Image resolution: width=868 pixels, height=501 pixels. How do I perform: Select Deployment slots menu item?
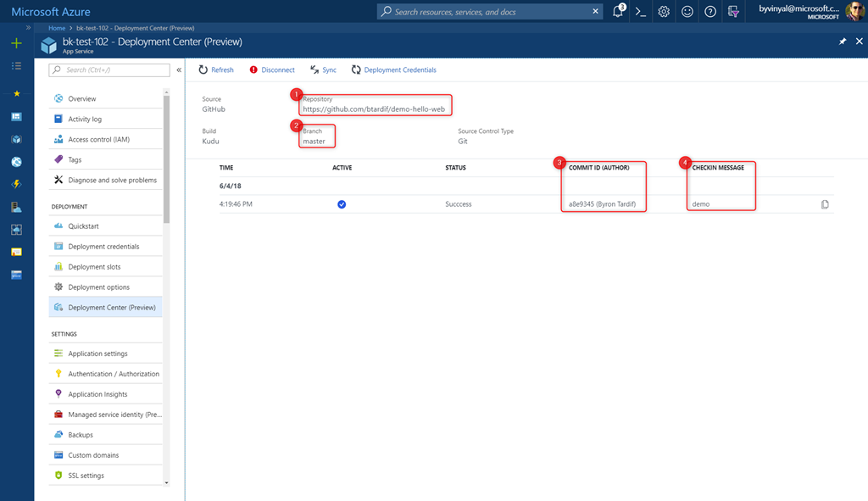94,267
